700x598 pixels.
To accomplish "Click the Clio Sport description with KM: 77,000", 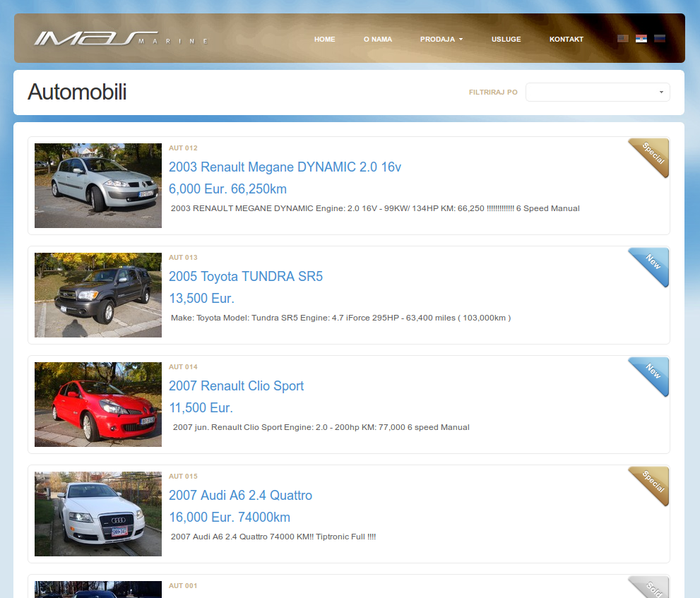I will click(x=321, y=427).
